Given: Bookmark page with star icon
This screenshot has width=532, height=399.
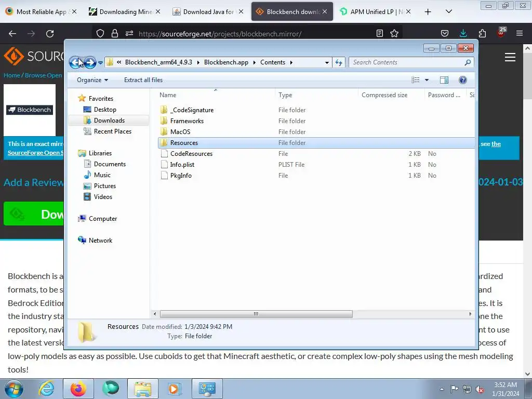Looking at the screenshot, I should coord(394,33).
